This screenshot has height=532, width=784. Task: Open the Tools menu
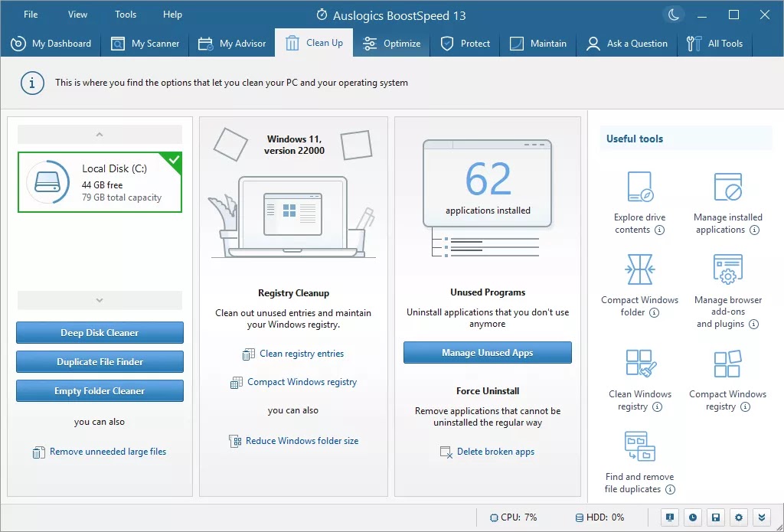pos(126,15)
